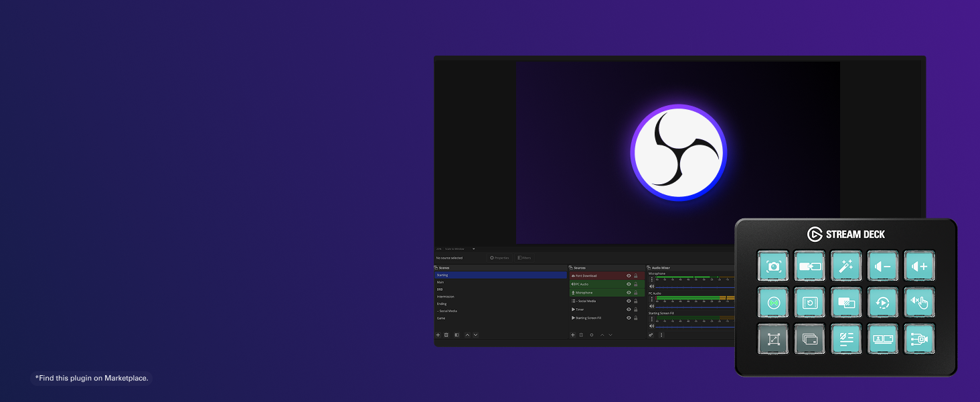Add a new scene with the plus icon
This screenshot has height=402, width=980.
click(x=438, y=334)
